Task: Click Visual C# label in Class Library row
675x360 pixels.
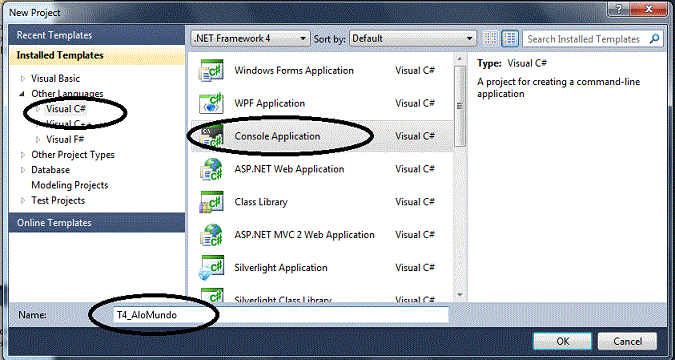Action: point(415,202)
